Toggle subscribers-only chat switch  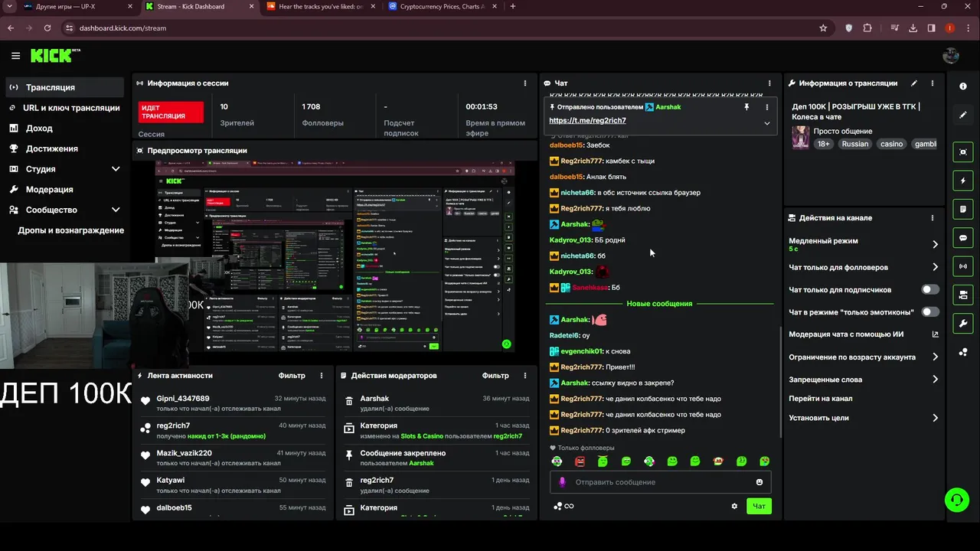(x=930, y=290)
